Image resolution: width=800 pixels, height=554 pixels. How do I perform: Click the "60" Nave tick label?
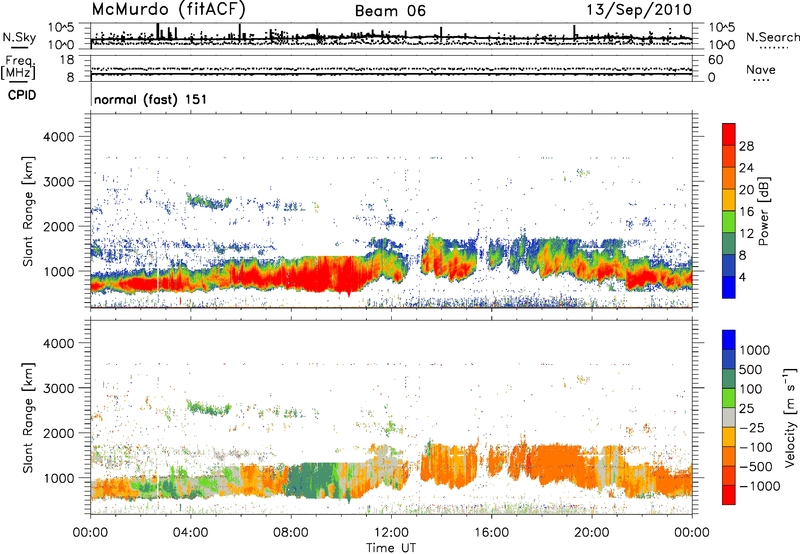pos(715,60)
